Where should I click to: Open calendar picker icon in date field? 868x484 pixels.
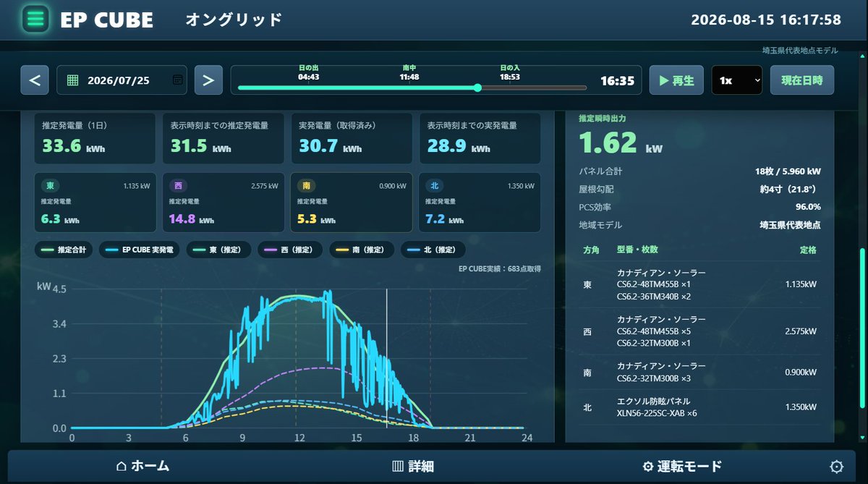coord(178,80)
